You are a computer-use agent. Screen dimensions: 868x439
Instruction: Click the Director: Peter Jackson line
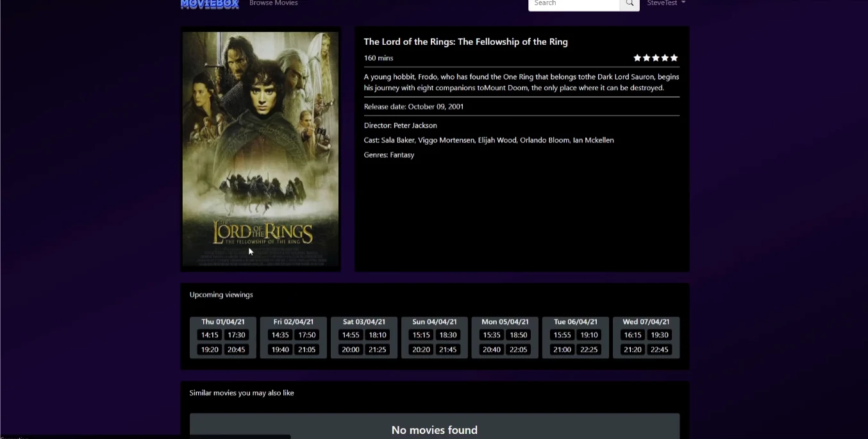401,126
